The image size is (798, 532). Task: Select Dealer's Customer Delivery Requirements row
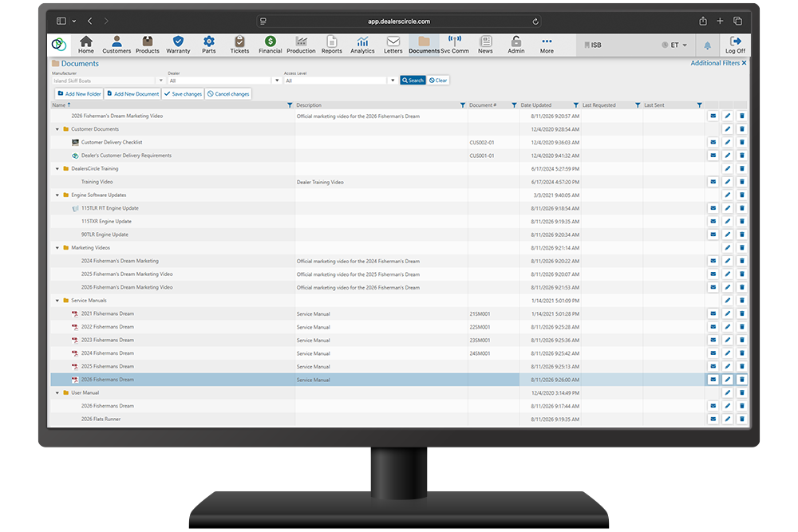pyautogui.click(x=377, y=156)
